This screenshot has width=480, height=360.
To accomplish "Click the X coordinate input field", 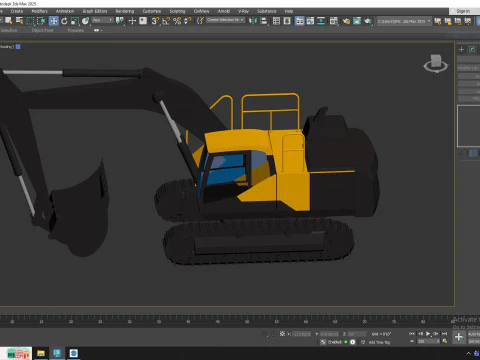I will (x=301, y=334).
